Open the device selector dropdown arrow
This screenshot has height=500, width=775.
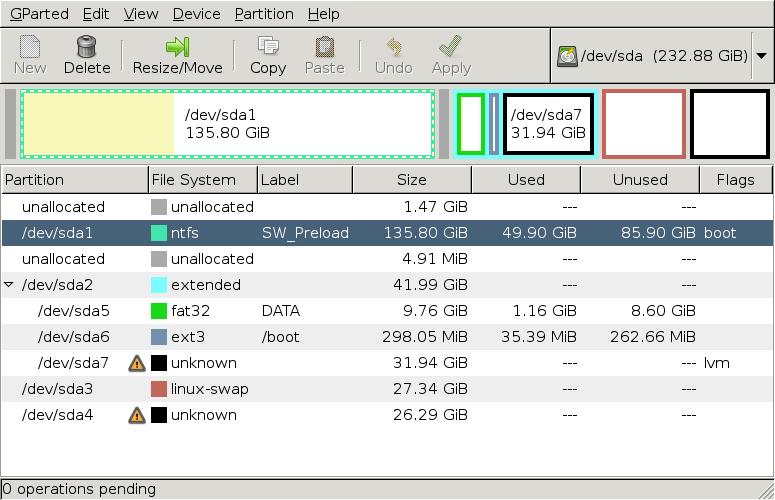(762, 56)
